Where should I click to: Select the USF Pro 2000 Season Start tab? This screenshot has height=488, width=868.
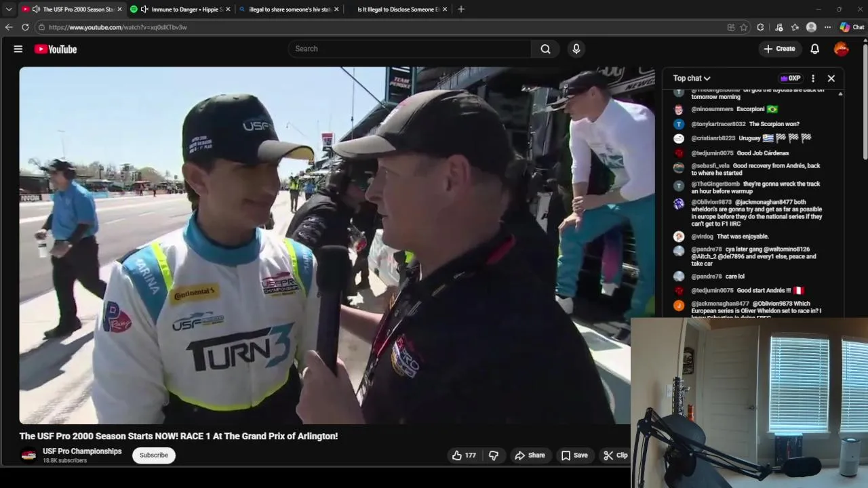click(78, 9)
